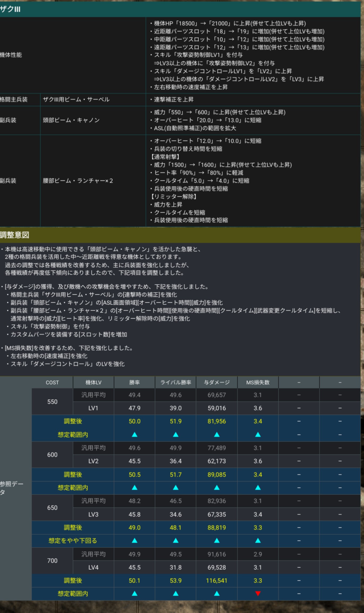Click the 想定をやや下回る status label
This screenshot has width=364, height=613.
coord(73,541)
